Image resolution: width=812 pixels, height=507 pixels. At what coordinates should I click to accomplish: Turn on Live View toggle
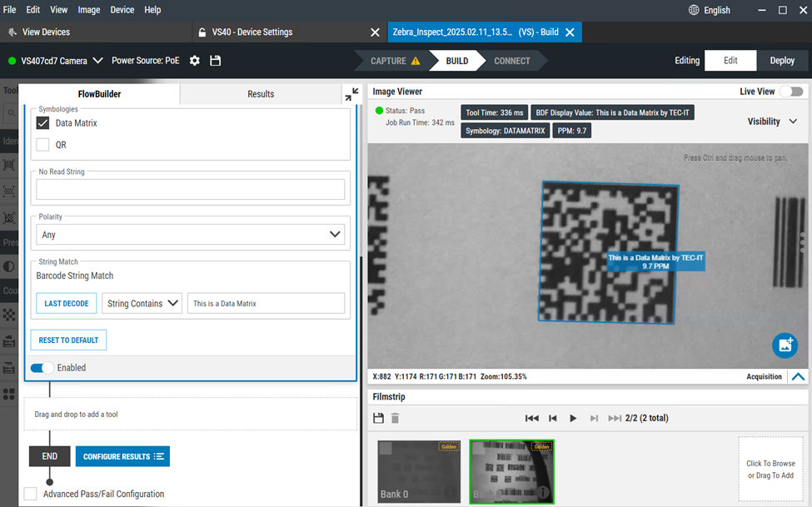click(792, 91)
